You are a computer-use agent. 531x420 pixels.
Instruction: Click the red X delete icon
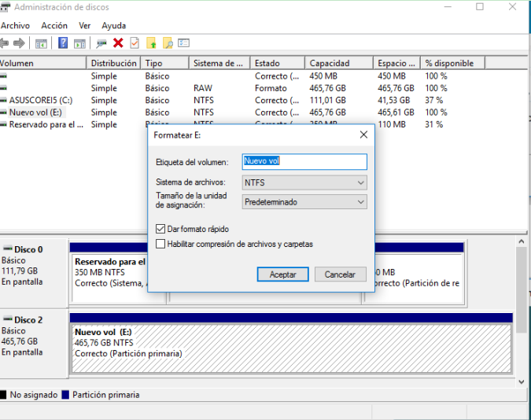(118, 43)
